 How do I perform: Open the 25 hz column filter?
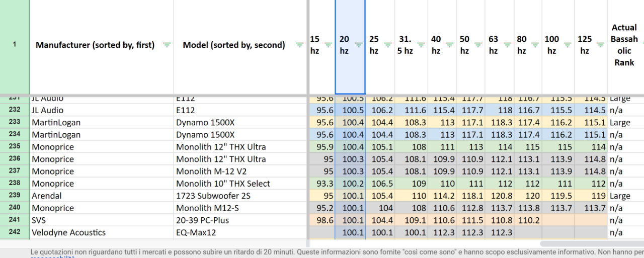click(388, 45)
